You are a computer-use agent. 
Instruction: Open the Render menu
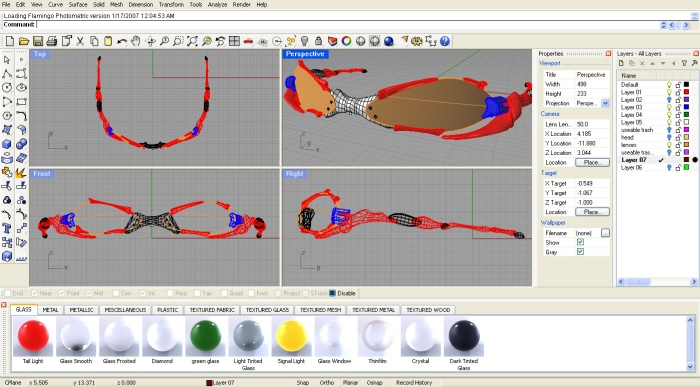[x=242, y=4]
